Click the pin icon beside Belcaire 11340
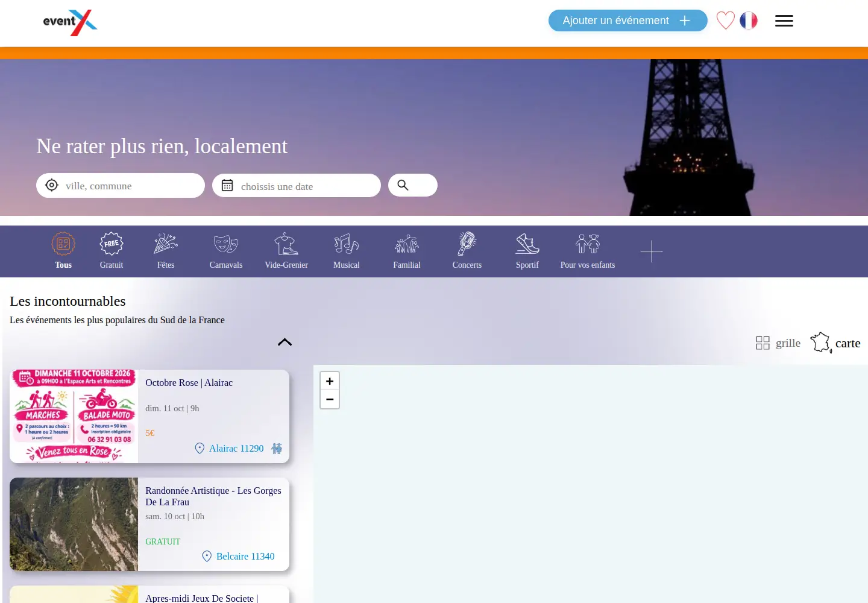This screenshot has height=603, width=868. [x=207, y=557]
